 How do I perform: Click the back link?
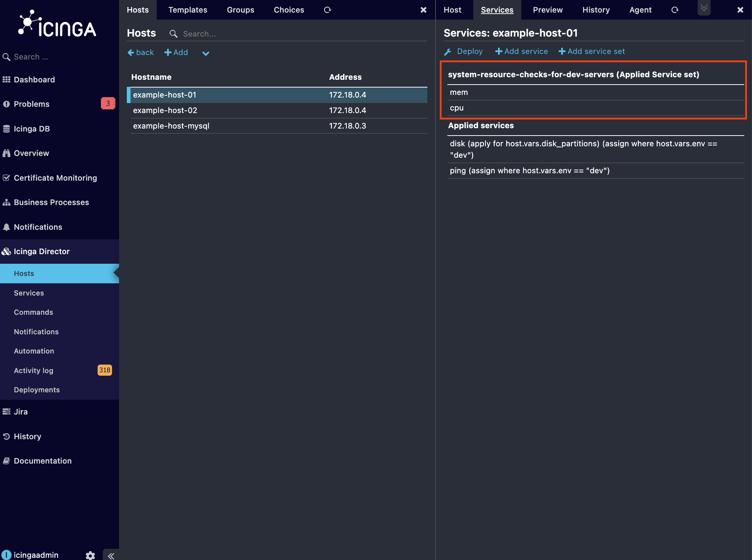coord(140,52)
